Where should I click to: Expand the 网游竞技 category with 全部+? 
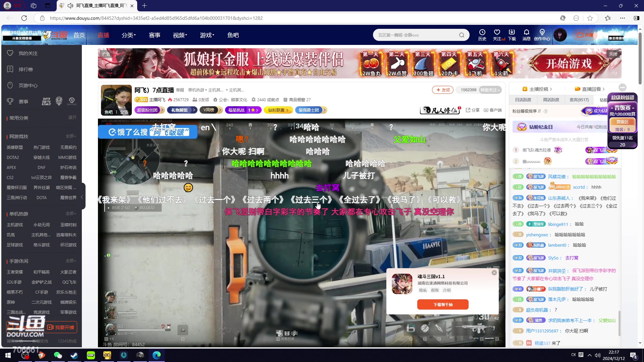pos(71,136)
